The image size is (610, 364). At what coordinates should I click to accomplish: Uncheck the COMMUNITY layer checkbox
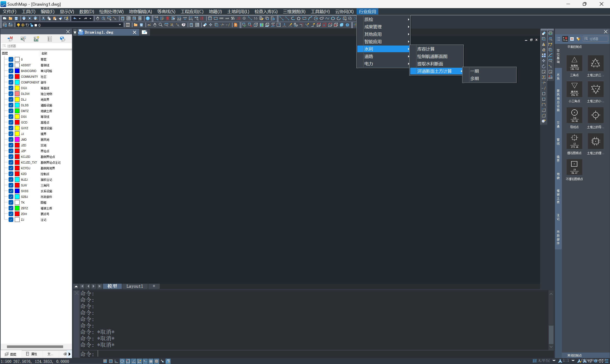coord(11,77)
